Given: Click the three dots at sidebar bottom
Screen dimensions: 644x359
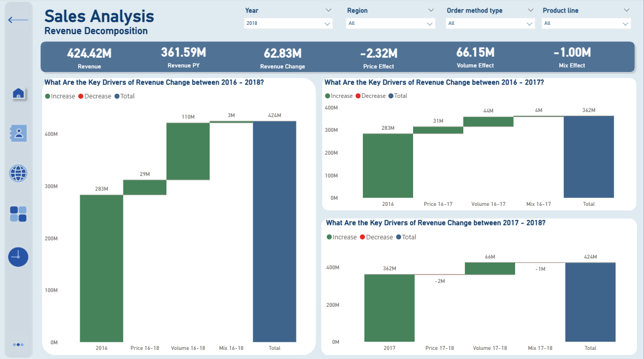Looking at the screenshot, I should click(18, 345).
